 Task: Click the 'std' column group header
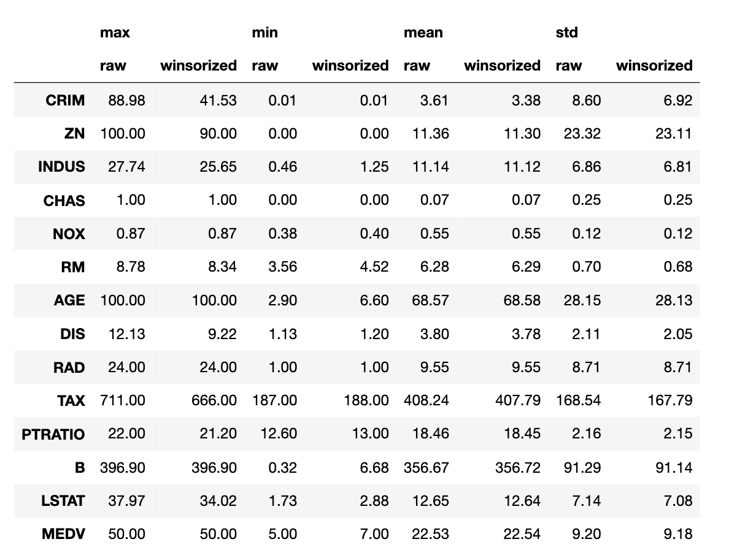tap(566, 33)
